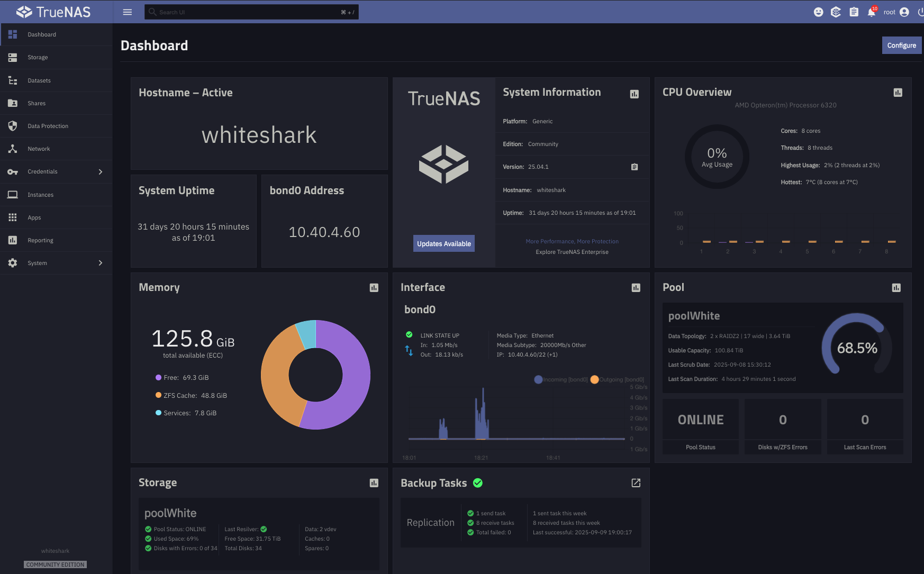Click the Outgoing [bond0] legend swatch

[594, 379]
